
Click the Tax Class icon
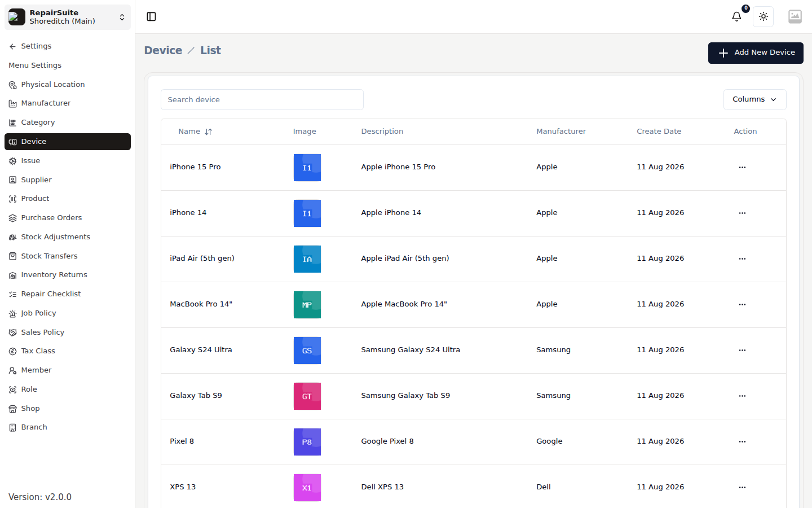coord(12,351)
